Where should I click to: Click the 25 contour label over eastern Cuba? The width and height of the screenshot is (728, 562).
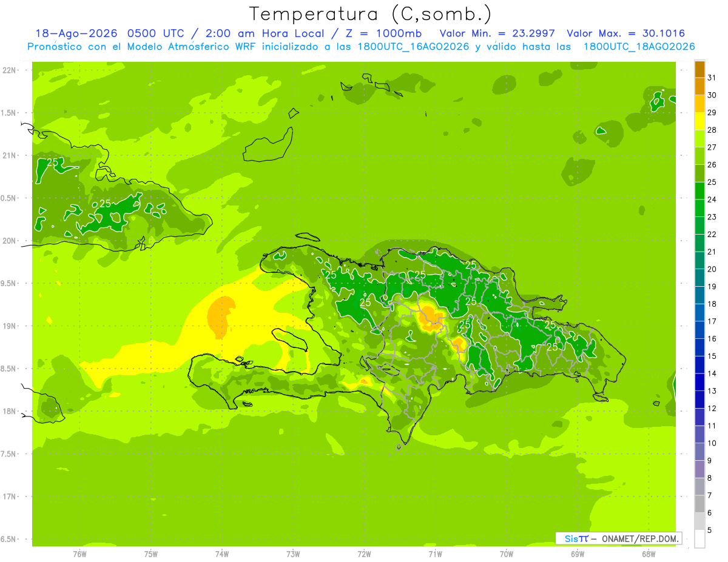[106, 204]
